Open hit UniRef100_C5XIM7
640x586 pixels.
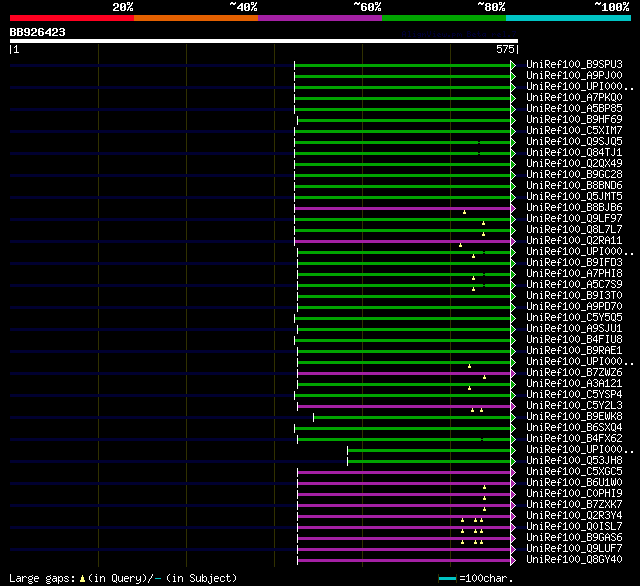[x=574, y=131]
